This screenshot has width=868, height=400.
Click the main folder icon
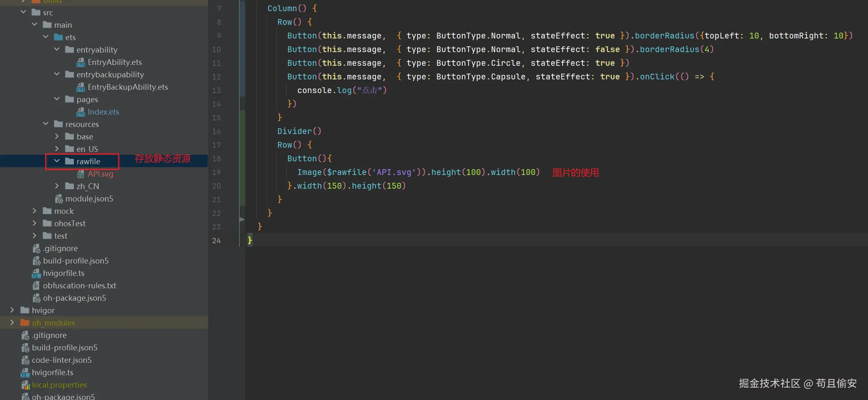point(47,25)
